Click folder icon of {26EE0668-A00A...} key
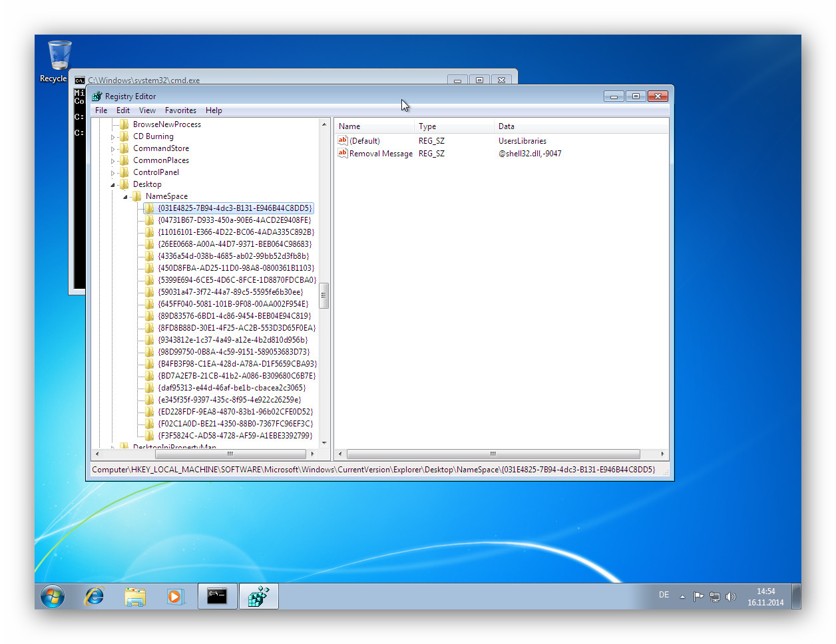836x644 pixels. [149, 244]
